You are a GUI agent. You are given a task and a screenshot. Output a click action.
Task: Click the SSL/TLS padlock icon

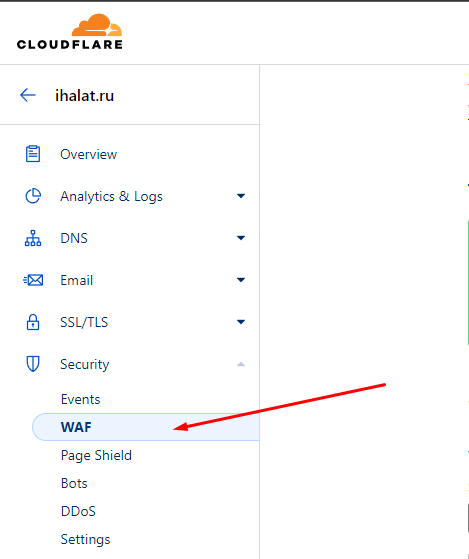click(33, 322)
